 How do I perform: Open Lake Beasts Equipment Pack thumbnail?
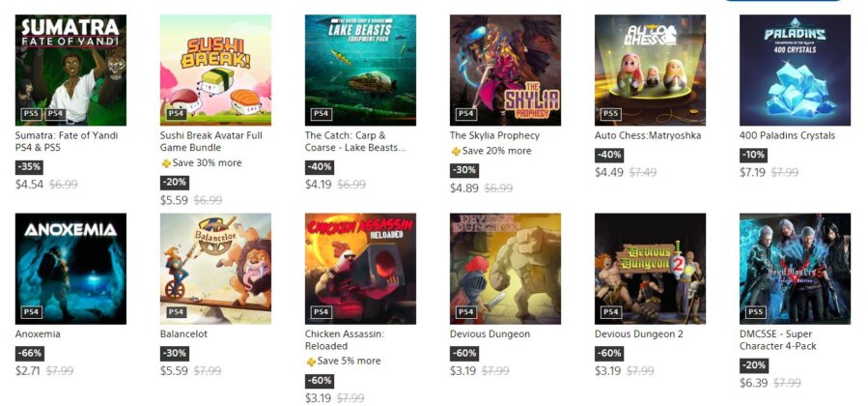coord(360,70)
